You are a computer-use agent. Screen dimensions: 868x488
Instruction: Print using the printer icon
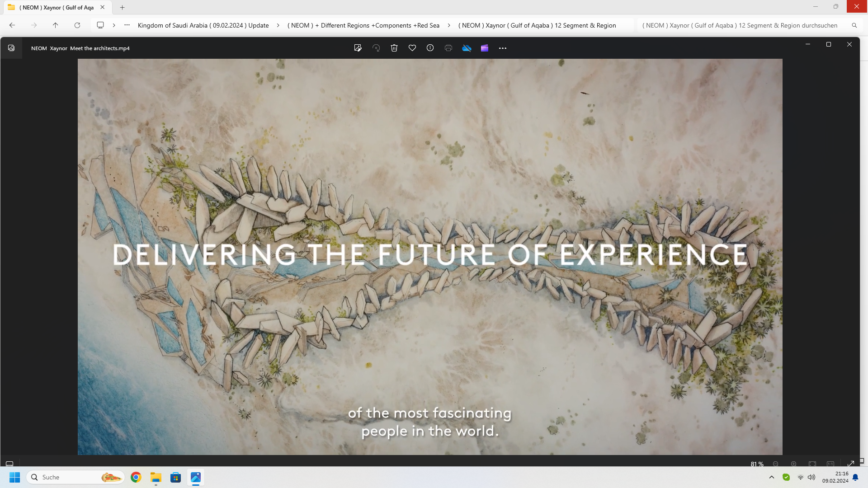point(448,48)
